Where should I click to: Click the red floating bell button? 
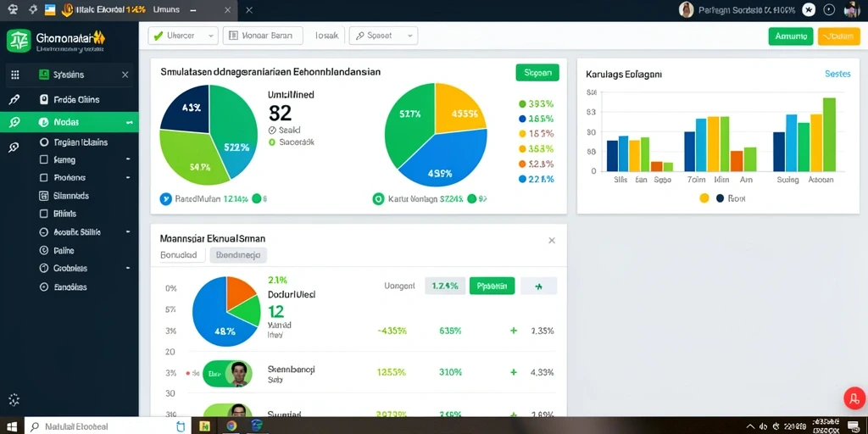[854, 398]
